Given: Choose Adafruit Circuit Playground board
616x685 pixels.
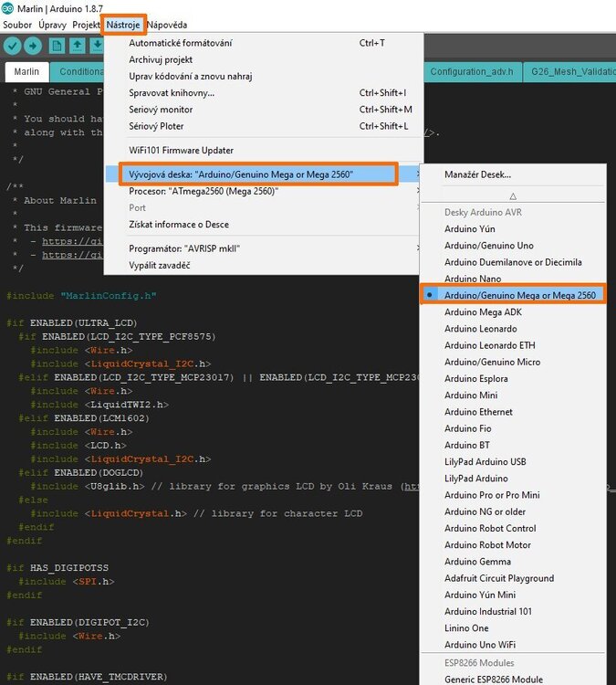Looking at the screenshot, I should pyautogui.click(x=513, y=578).
